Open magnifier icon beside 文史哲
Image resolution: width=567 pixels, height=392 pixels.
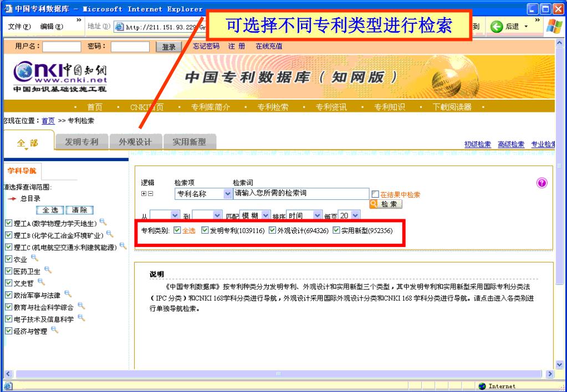point(41,282)
